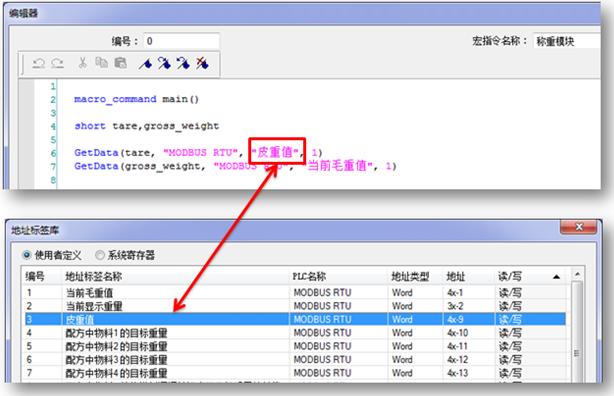Click the undo icon in editor toolbar
The image size is (614, 396).
coord(39,63)
